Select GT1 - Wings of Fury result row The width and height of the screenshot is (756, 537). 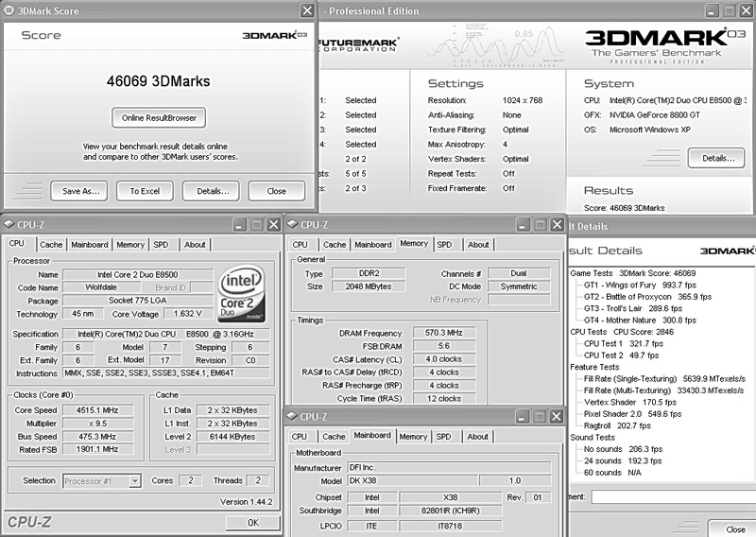pyautogui.click(x=640, y=286)
